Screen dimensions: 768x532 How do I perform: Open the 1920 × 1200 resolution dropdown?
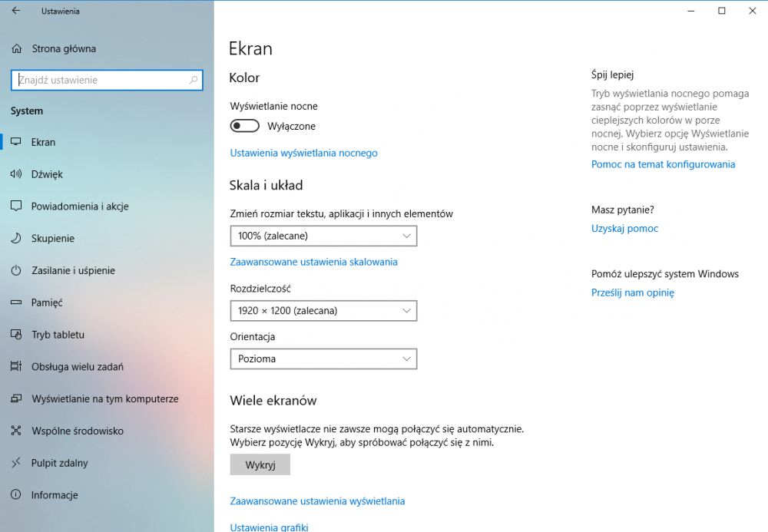[x=323, y=311]
